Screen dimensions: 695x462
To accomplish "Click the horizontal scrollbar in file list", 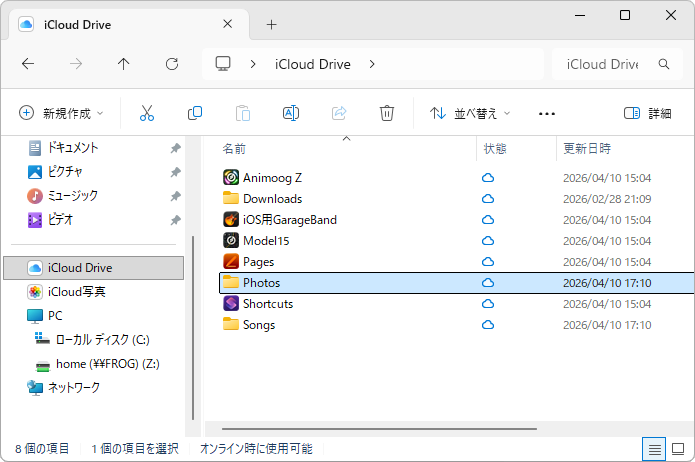I will [x=379, y=429].
